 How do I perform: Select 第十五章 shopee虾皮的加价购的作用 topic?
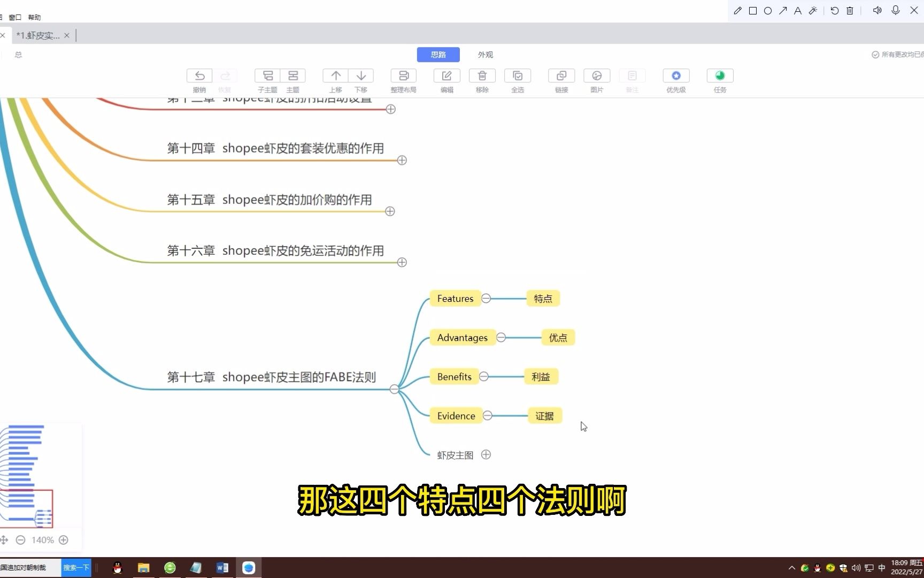pyautogui.click(x=269, y=200)
